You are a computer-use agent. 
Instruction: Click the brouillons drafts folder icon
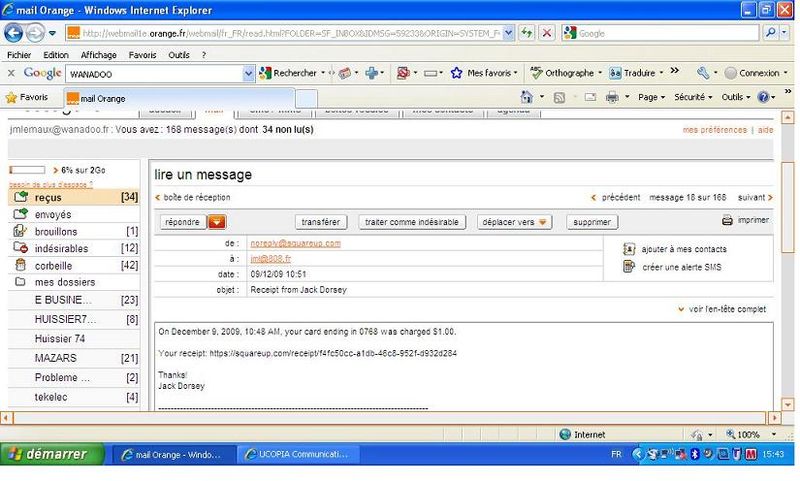(20, 231)
